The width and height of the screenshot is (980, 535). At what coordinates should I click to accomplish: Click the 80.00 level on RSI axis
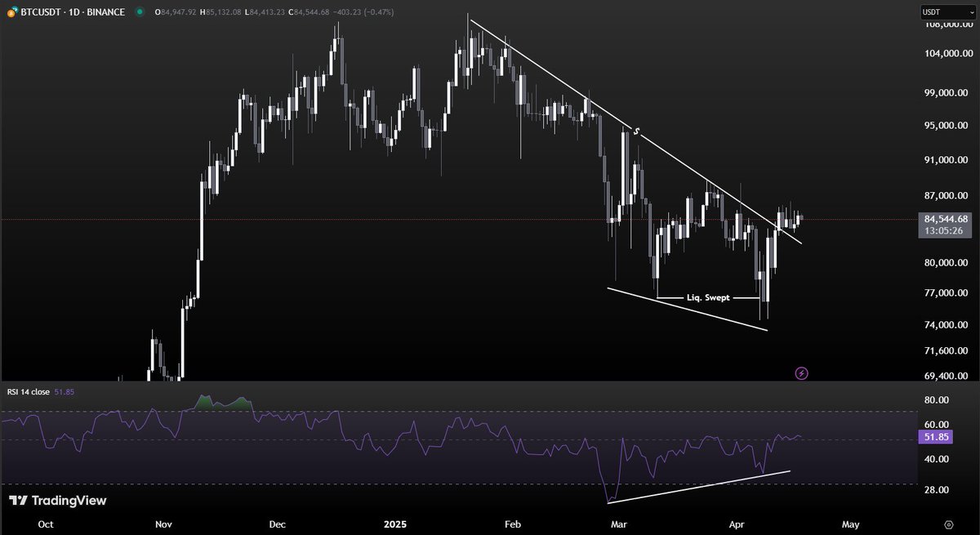pyautogui.click(x=937, y=400)
